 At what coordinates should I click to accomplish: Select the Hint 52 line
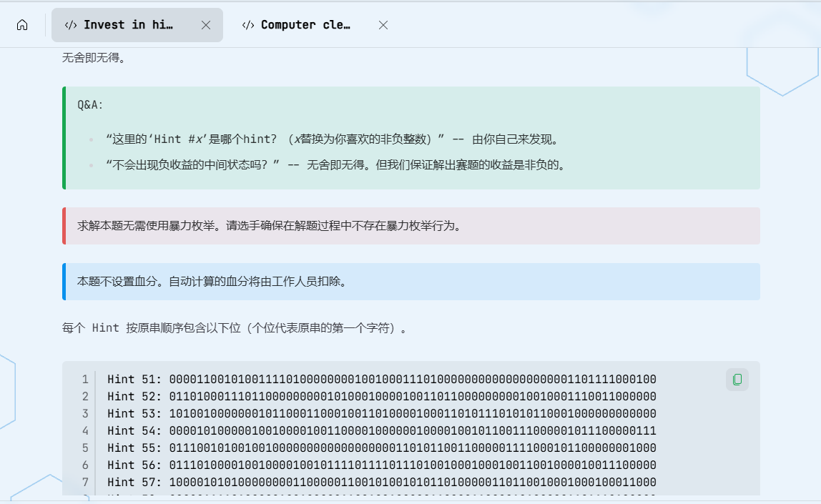click(382, 396)
